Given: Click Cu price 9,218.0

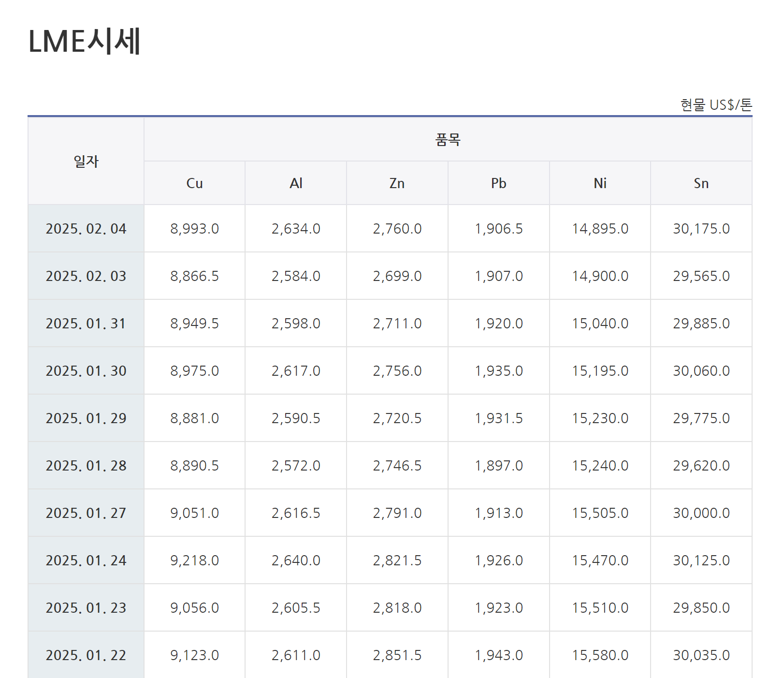Looking at the screenshot, I should pos(194,560).
